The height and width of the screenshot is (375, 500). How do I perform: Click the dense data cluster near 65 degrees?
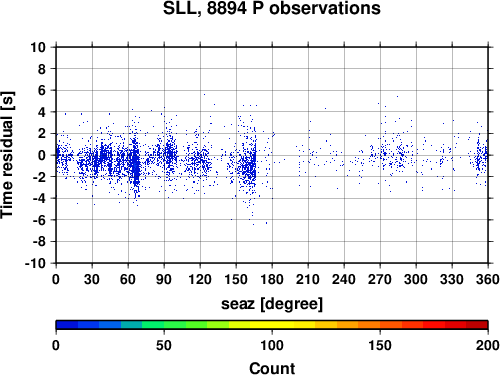point(135,163)
